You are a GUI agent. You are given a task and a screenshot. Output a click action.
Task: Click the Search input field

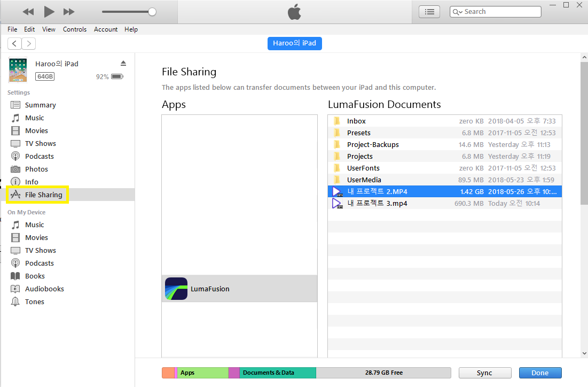click(x=496, y=12)
